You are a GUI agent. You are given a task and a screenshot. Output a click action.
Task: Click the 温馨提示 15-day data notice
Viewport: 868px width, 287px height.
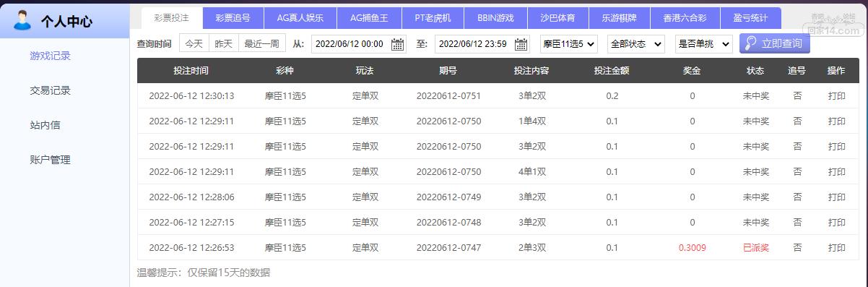click(204, 273)
